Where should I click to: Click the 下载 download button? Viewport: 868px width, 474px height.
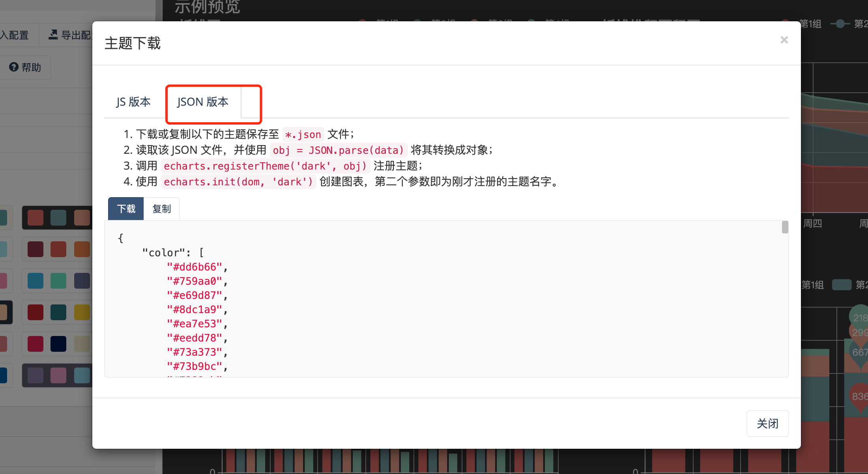(x=126, y=209)
